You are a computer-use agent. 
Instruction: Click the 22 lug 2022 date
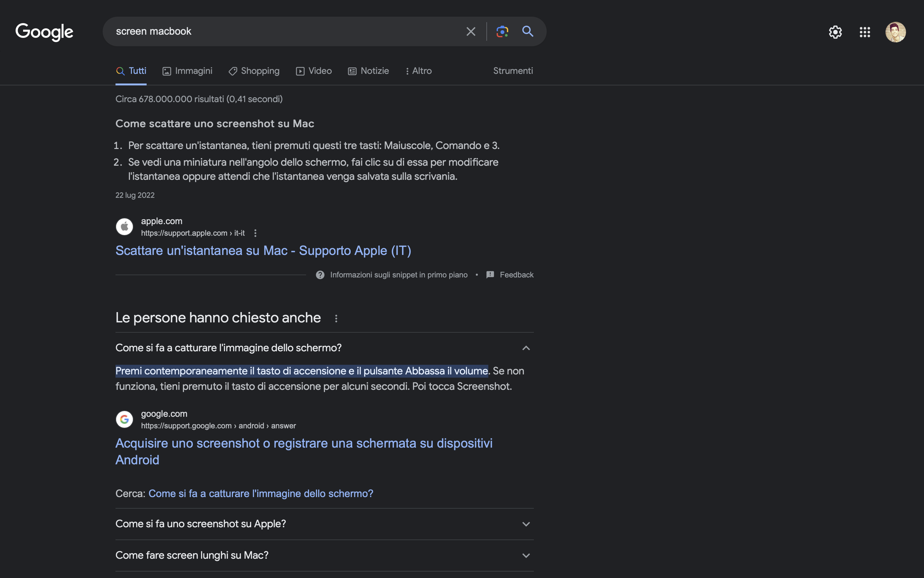135,195
